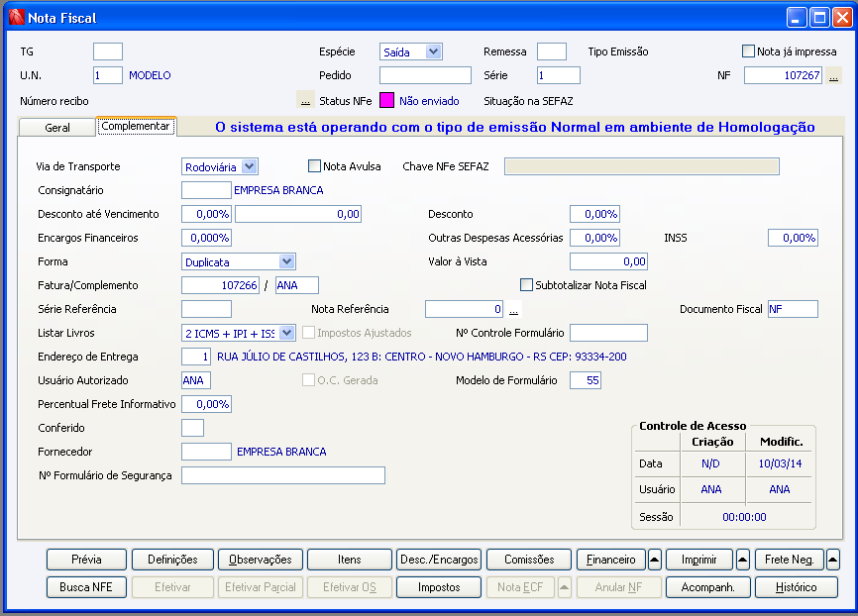858x616 pixels.
Task: Click the Série Referência input field
Action: click(206, 309)
